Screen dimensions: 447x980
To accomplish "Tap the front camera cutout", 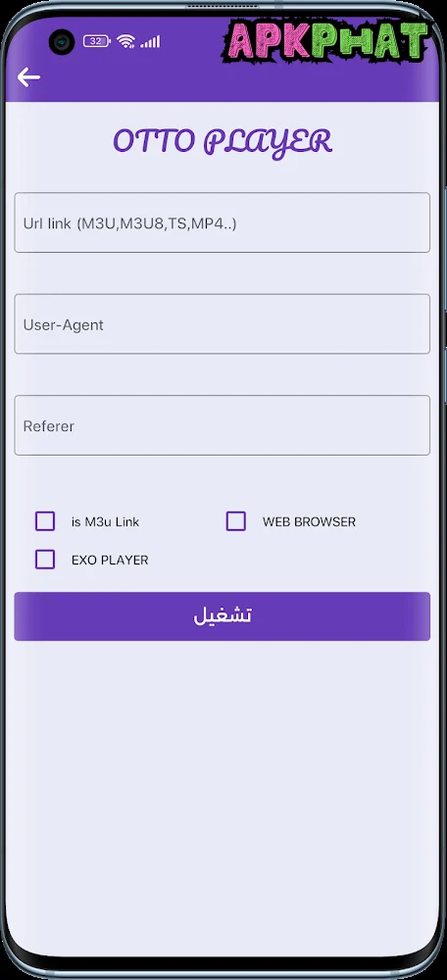I will (62, 42).
